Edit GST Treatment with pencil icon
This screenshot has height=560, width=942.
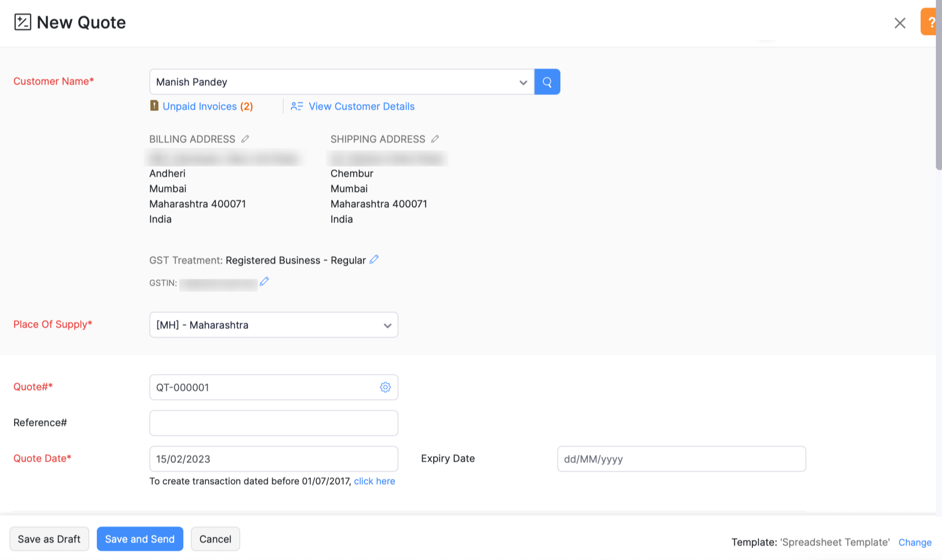(x=374, y=259)
